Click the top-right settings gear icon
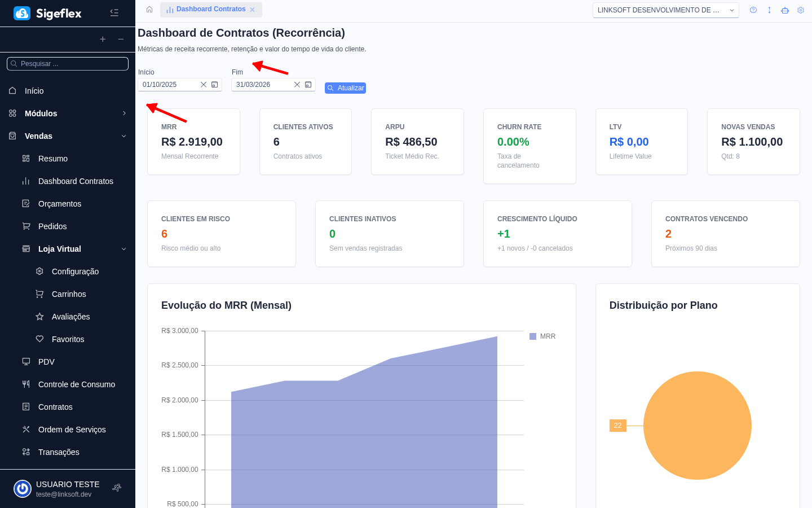 point(801,10)
